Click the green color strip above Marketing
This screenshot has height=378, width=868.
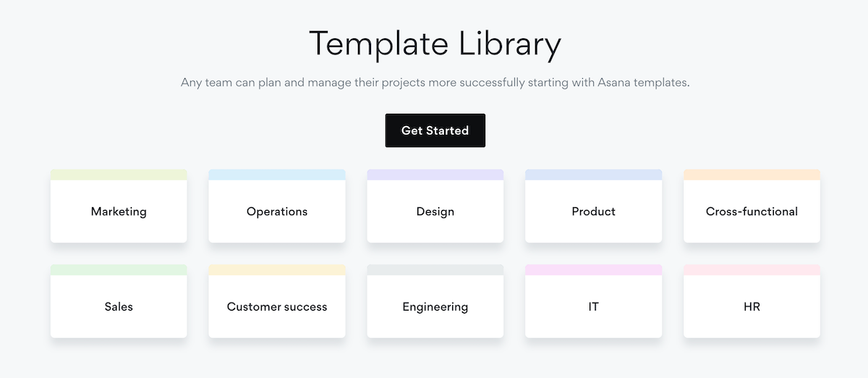[x=119, y=175]
